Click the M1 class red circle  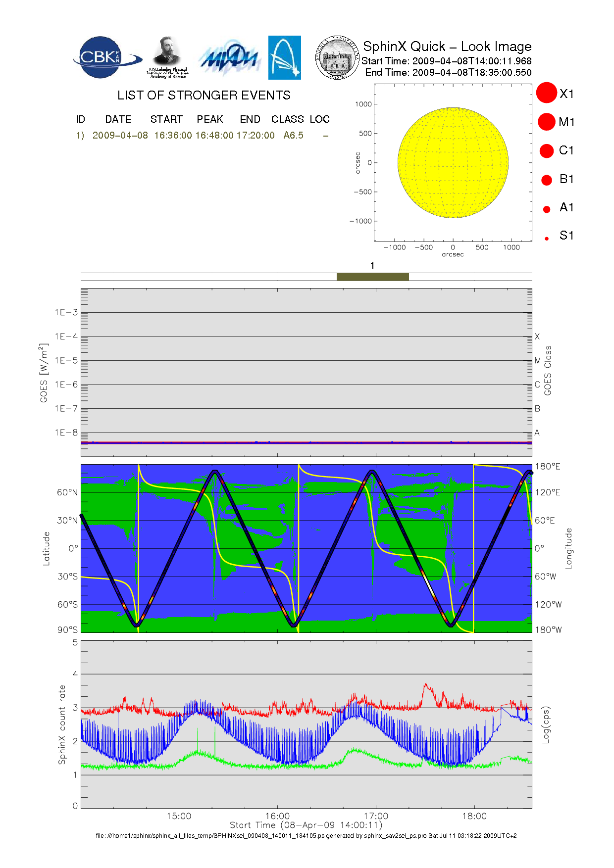pos(547,122)
